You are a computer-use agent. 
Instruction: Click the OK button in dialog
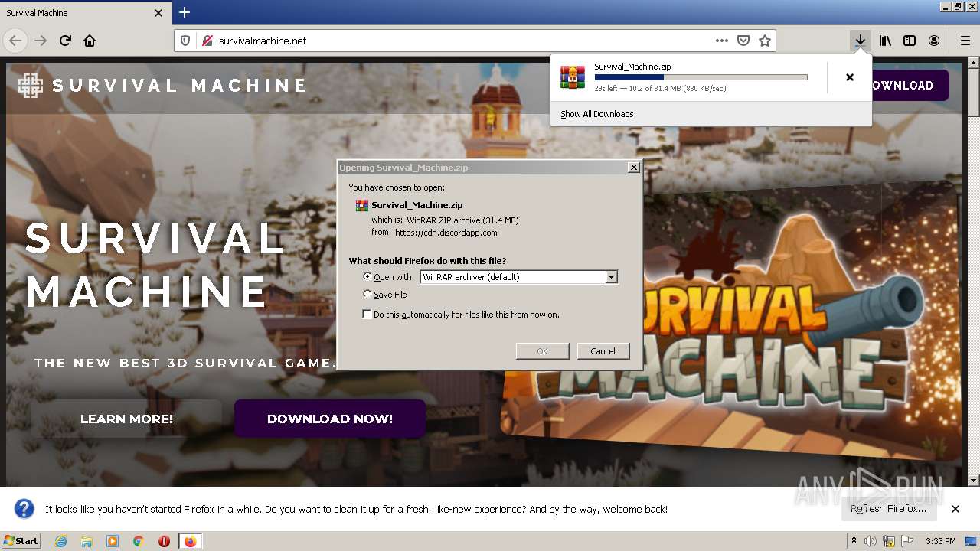coord(542,351)
